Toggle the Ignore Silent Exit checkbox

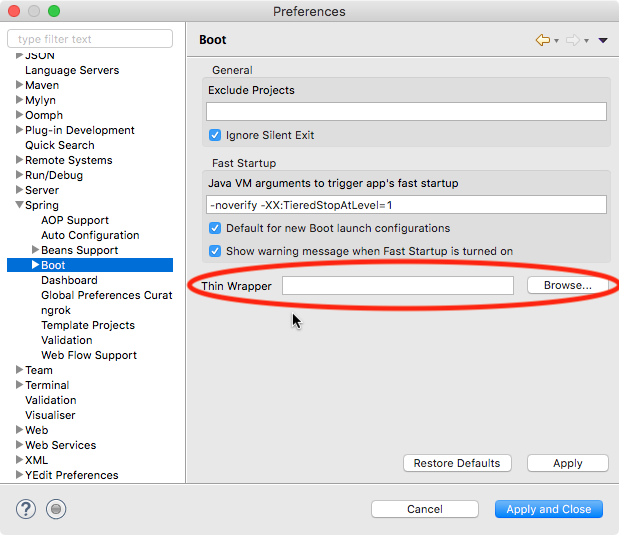pos(215,135)
